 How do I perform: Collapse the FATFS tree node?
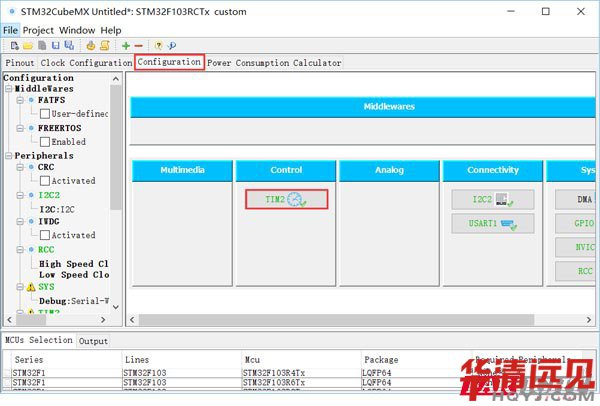20,100
